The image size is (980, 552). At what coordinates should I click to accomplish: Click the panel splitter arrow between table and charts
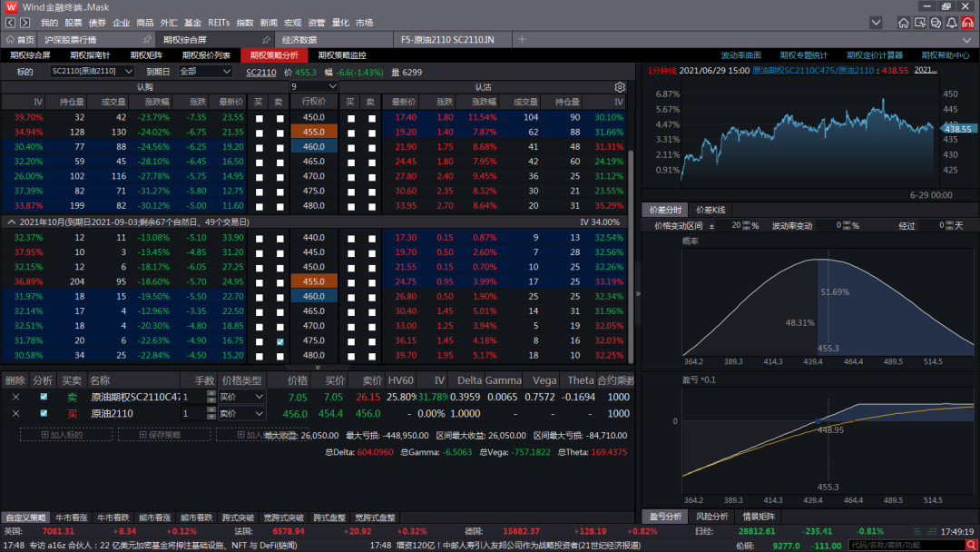638,293
